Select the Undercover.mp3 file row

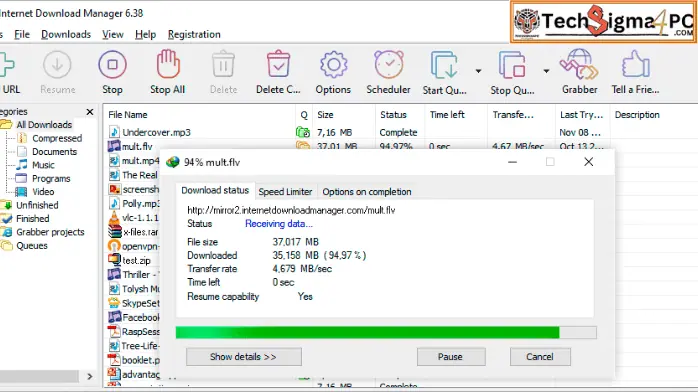click(156, 132)
